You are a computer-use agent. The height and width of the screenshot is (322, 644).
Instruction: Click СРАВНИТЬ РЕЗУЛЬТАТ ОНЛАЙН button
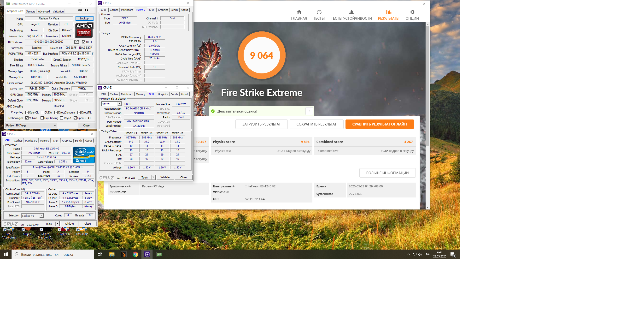point(379,124)
